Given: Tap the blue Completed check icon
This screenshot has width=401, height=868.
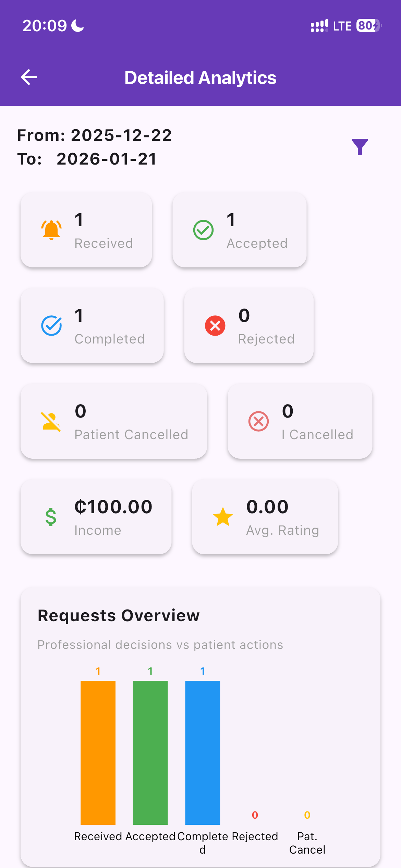Looking at the screenshot, I should tap(51, 325).
